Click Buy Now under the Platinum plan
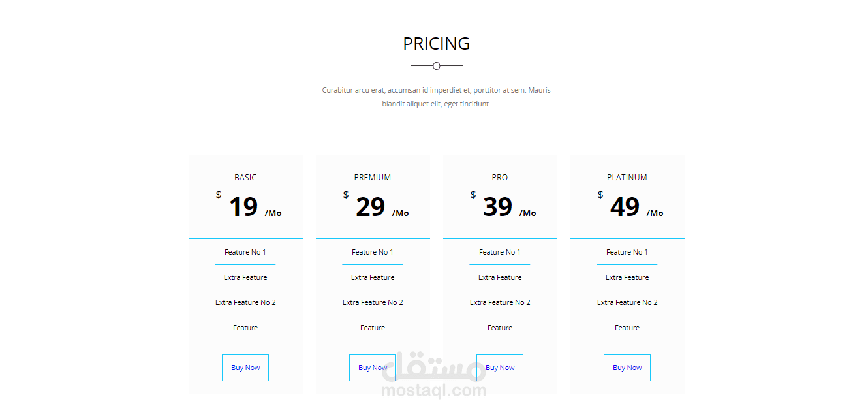868x408 pixels. (627, 368)
